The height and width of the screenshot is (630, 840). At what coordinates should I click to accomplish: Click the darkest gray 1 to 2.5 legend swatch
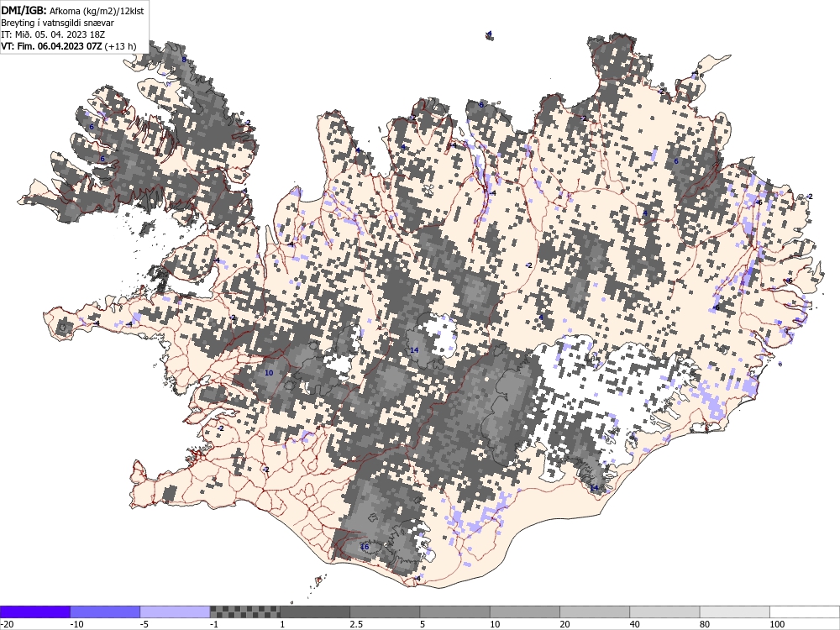pos(314,612)
